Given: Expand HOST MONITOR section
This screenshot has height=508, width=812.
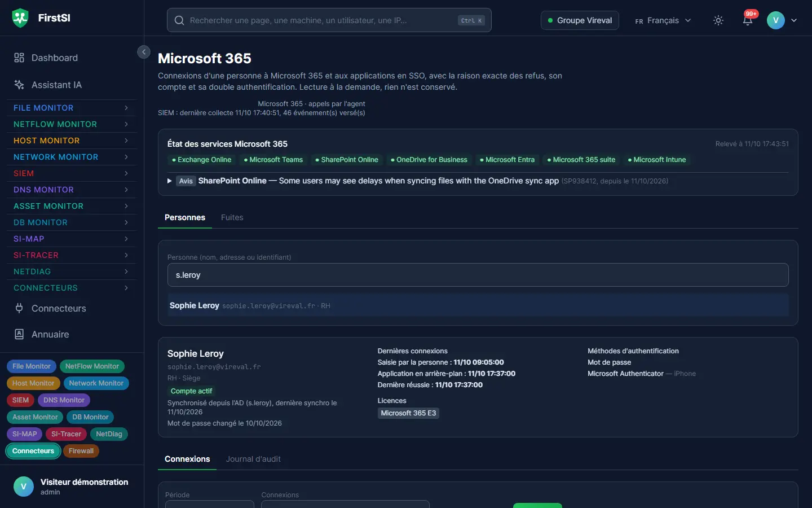Looking at the screenshot, I should click(71, 141).
